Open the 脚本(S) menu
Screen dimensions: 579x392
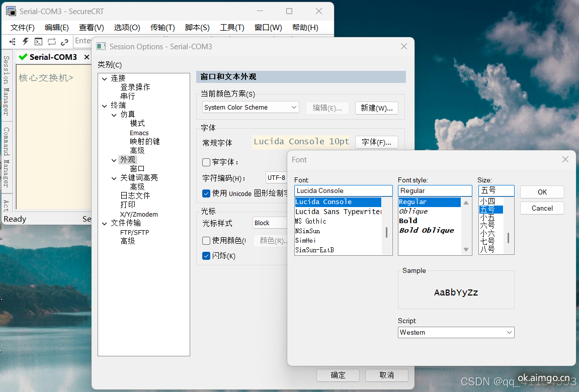197,28
